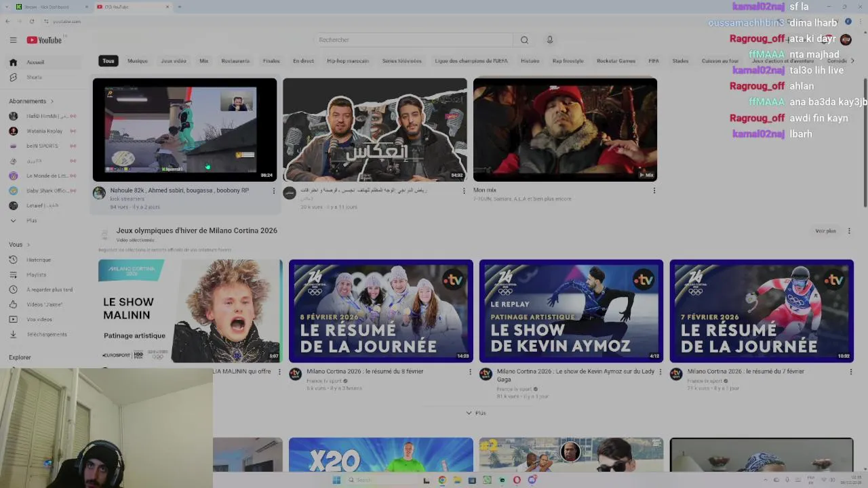Screen dimensions: 868x488
Task: Select the FIFA filter chip
Action: 654,61
